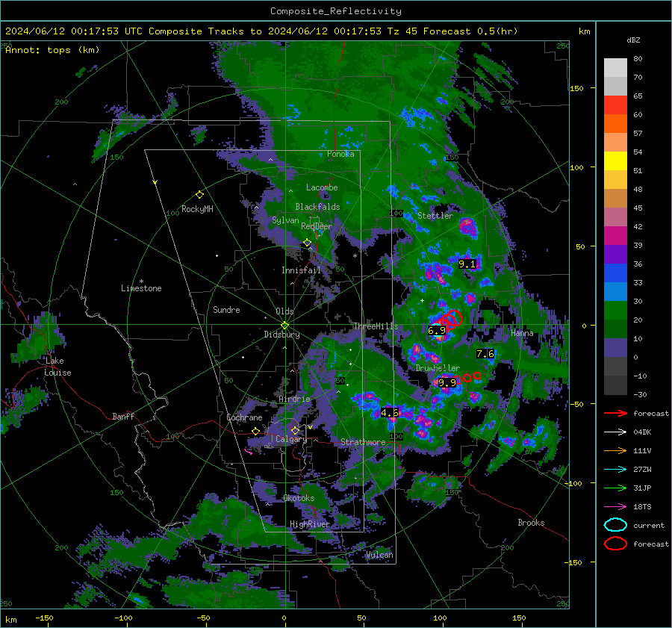This screenshot has width=672, height=628.
Task: Click the Sundre town label
Action: tap(226, 310)
